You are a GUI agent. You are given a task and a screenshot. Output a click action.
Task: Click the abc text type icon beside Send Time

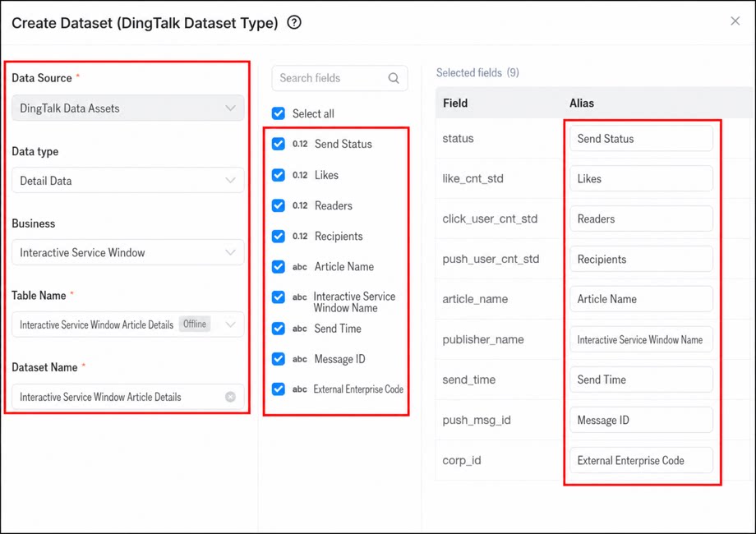[299, 329]
